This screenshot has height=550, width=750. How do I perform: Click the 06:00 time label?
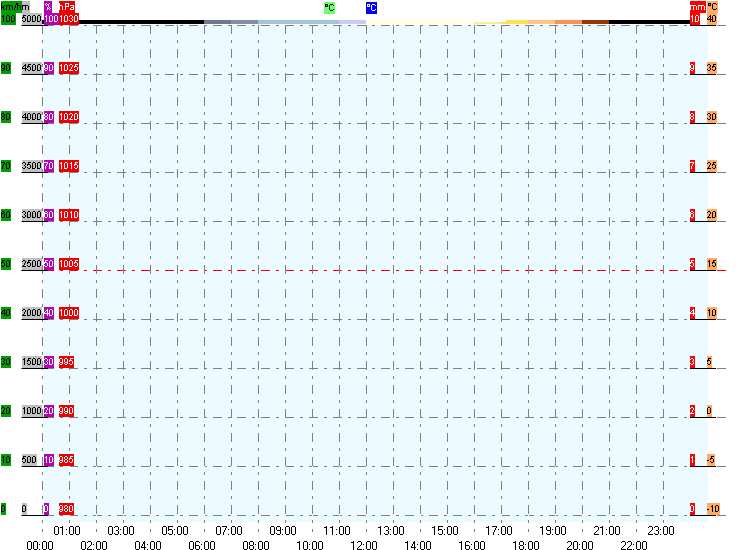click(202, 545)
